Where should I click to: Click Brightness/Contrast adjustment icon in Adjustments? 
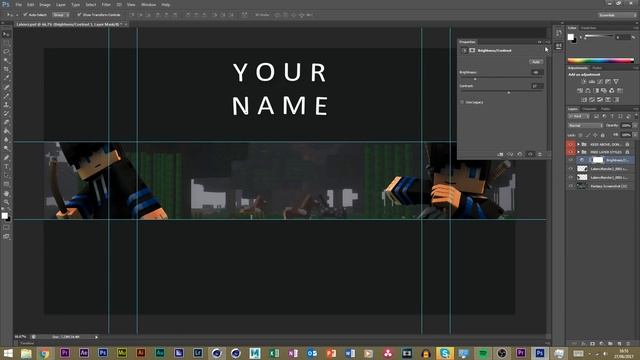click(584, 82)
